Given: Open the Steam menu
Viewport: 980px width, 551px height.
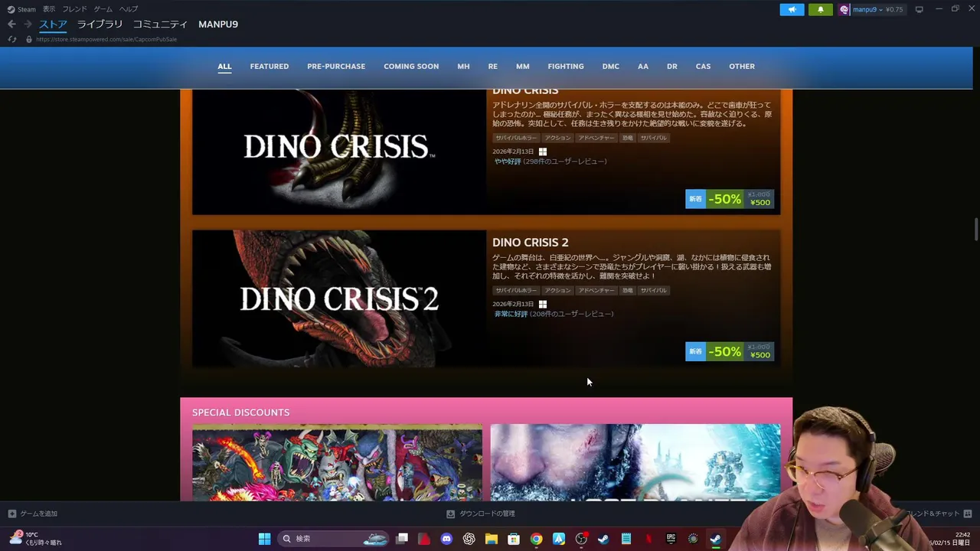Looking at the screenshot, I should tap(27, 9).
